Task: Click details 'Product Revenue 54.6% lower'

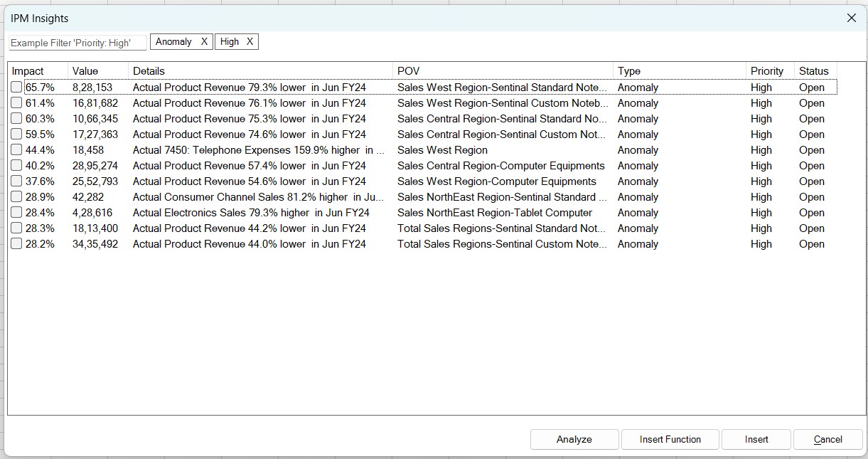Action: [250, 181]
